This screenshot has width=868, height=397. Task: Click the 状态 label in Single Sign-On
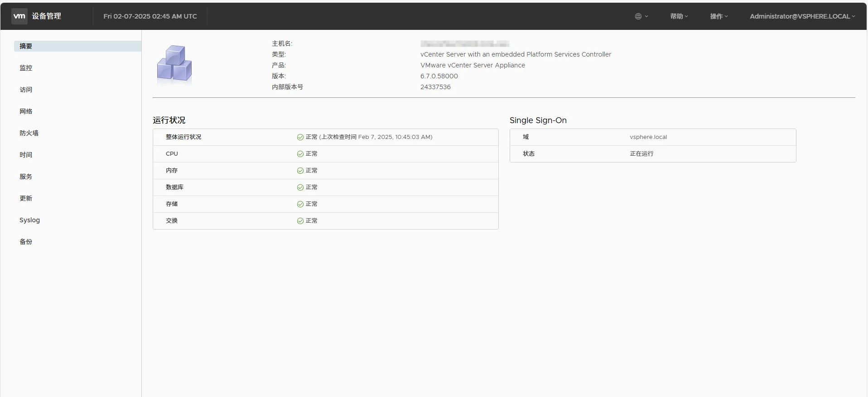coord(529,154)
